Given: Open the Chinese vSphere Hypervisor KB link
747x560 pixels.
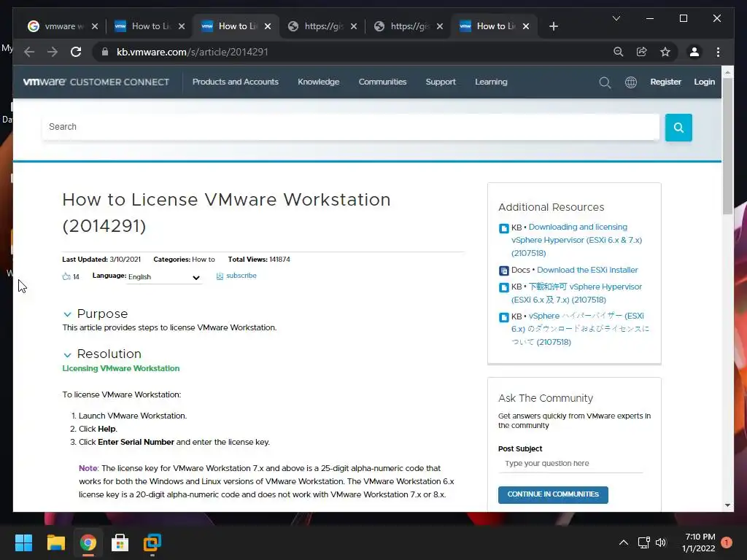Looking at the screenshot, I should pos(576,293).
